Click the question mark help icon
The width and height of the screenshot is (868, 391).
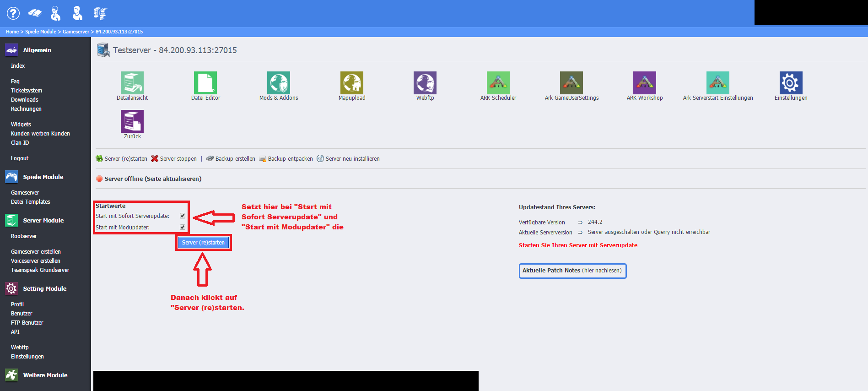coord(13,13)
